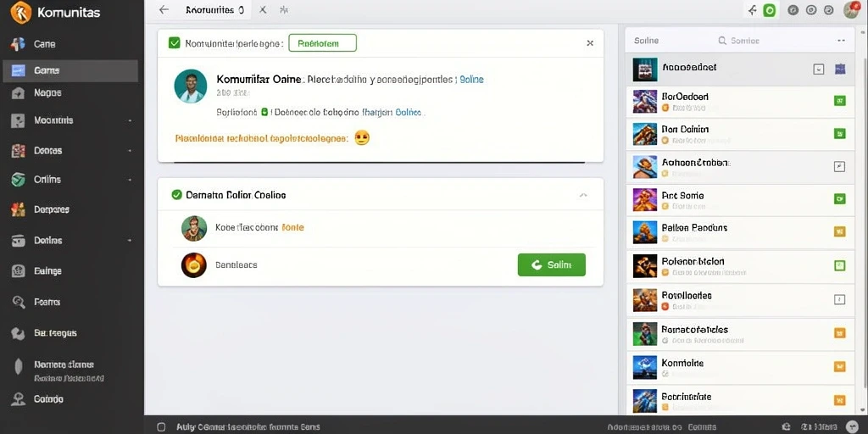Open dropdown on top list item in right panel

[819, 70]
